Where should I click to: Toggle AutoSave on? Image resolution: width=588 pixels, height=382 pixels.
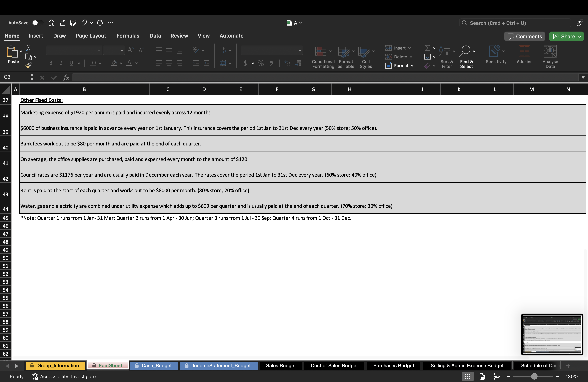[38, 22]
